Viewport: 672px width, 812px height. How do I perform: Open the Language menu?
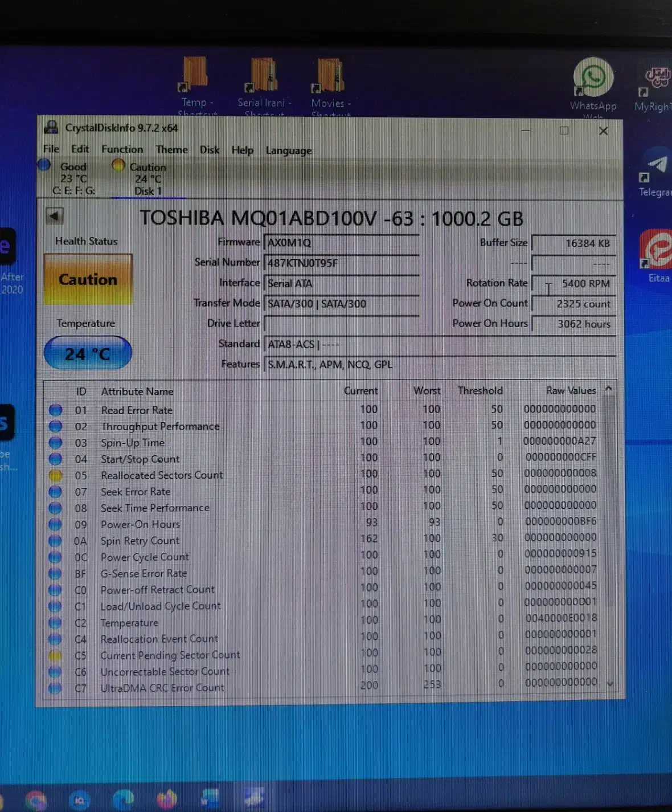point(288,151)
